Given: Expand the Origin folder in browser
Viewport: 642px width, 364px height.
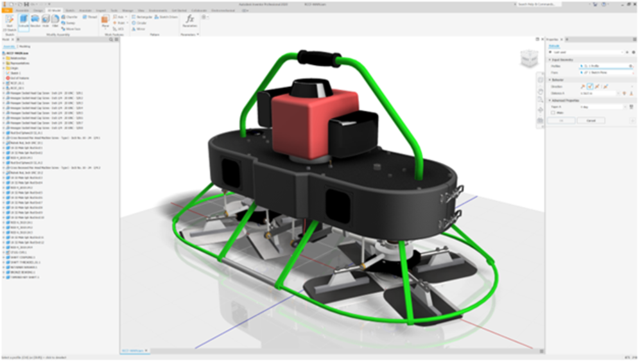Looking at the screenshot, I should 4,68.
